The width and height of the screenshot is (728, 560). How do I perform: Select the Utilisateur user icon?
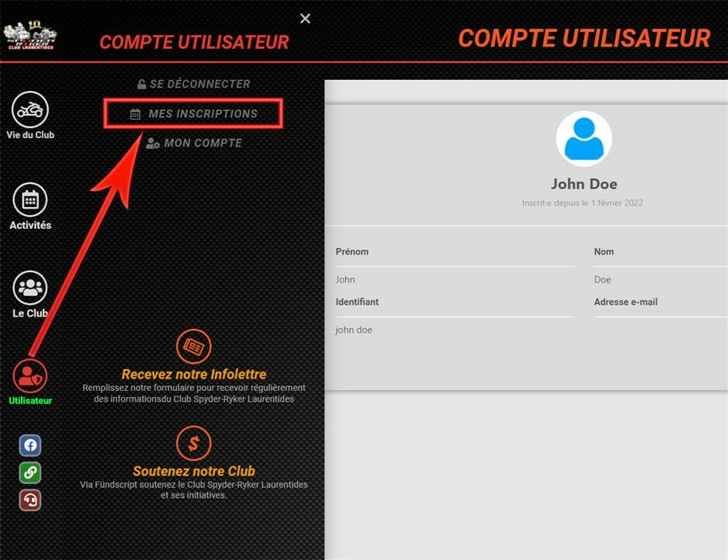click(30, 376)
